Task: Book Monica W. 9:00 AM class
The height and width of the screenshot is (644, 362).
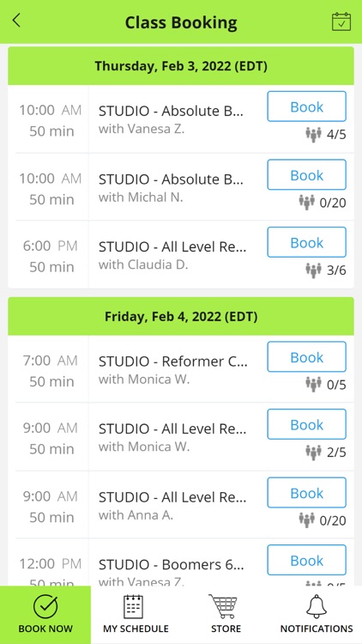Action: (306, 424)
